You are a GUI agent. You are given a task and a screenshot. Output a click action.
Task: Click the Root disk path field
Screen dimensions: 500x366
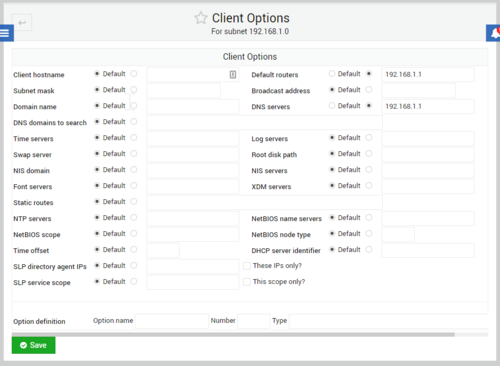pos(428,154)
